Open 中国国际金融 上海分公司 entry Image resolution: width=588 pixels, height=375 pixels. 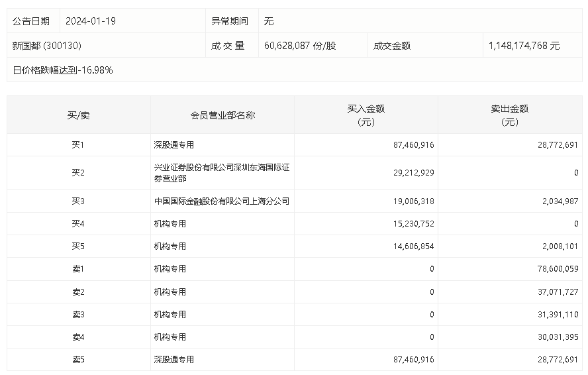222,201
